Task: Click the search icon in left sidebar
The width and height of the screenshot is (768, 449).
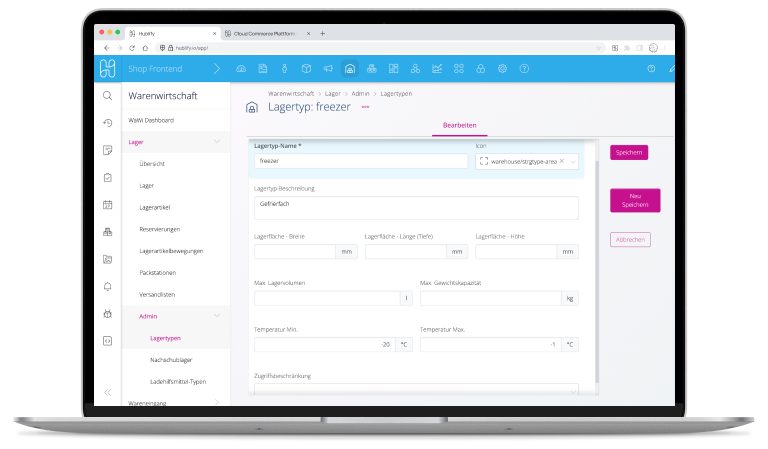Action: (107, 96)
